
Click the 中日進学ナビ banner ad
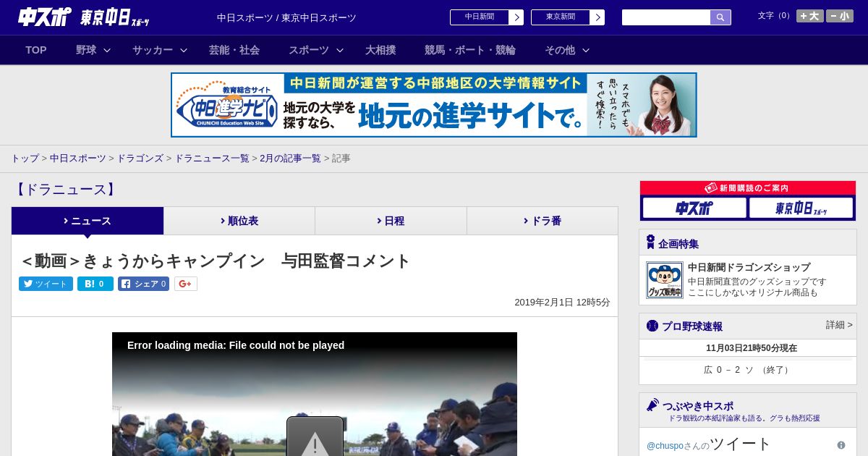tap(434, 105)
